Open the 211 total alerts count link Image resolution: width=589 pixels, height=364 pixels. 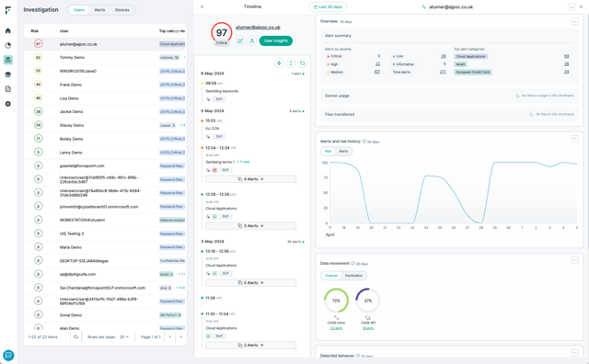point(443,72)
